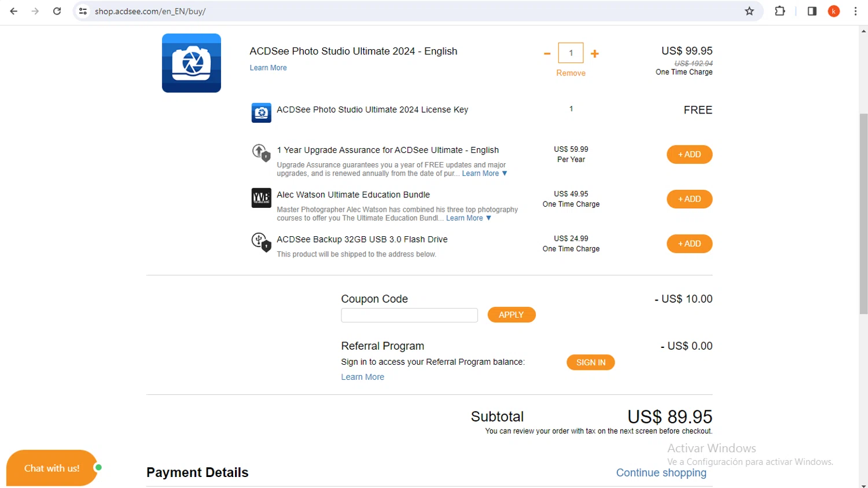This screenshot has height=488, width=868.
Task: Click the Coupon Code input field
Action: pos(409,315)
